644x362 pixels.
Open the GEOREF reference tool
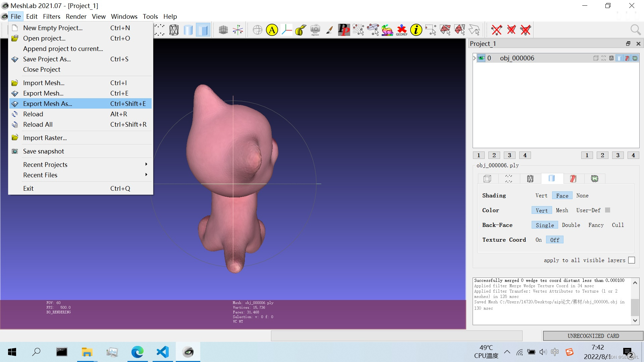coord(401,30)
